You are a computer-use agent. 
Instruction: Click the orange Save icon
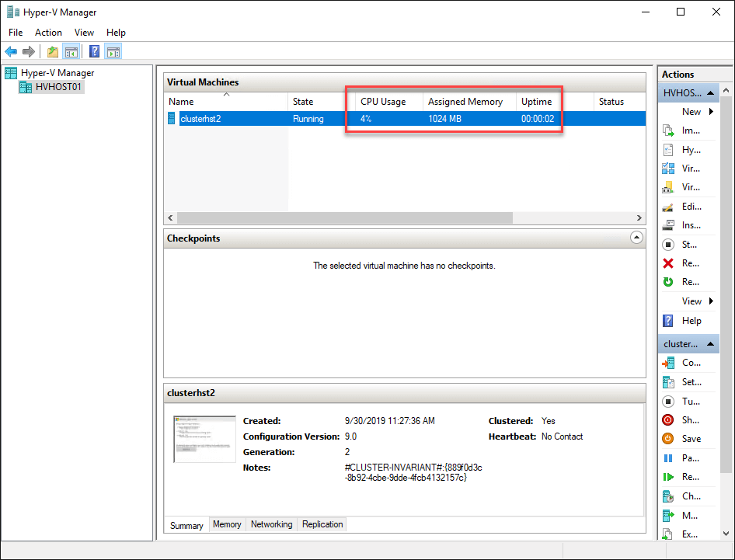tap(668, 439)
